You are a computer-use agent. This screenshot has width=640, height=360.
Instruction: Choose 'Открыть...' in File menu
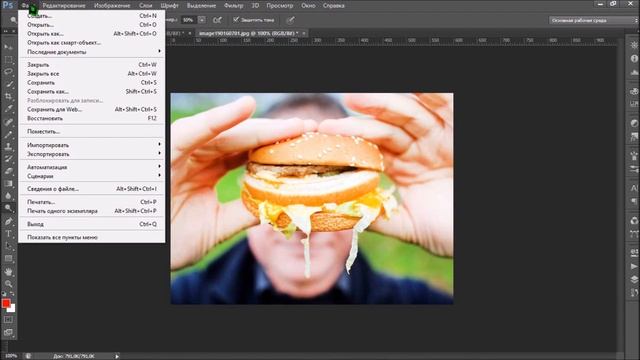click(92, 24)
